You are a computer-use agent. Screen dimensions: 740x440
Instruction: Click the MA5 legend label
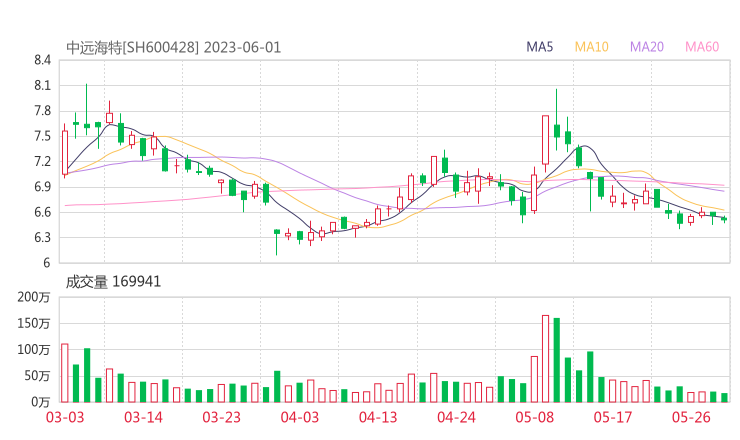(539, 47)
